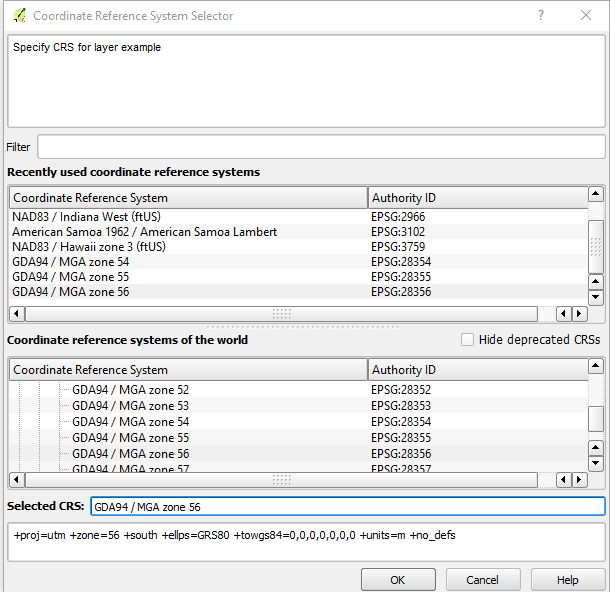Screen dimensions: 610x592
Task: Click left arrow of recent list horizontal scrollbar
Action: 16,314
